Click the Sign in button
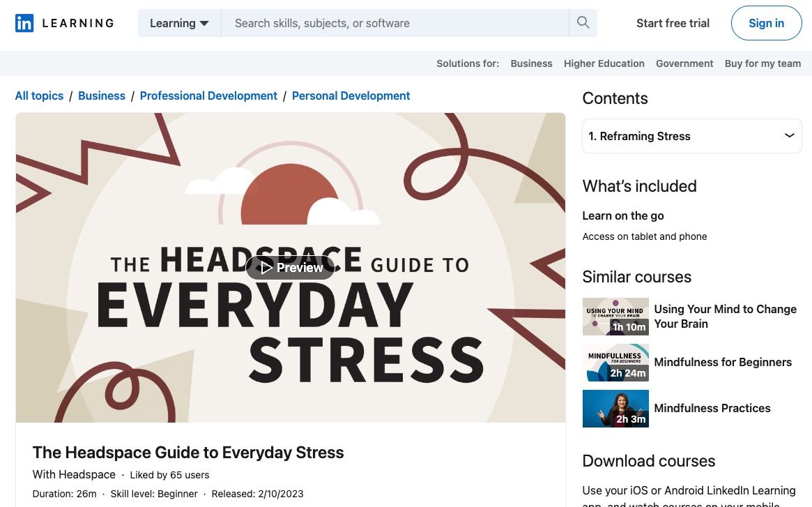812x507 pixels. click(766, 23)
